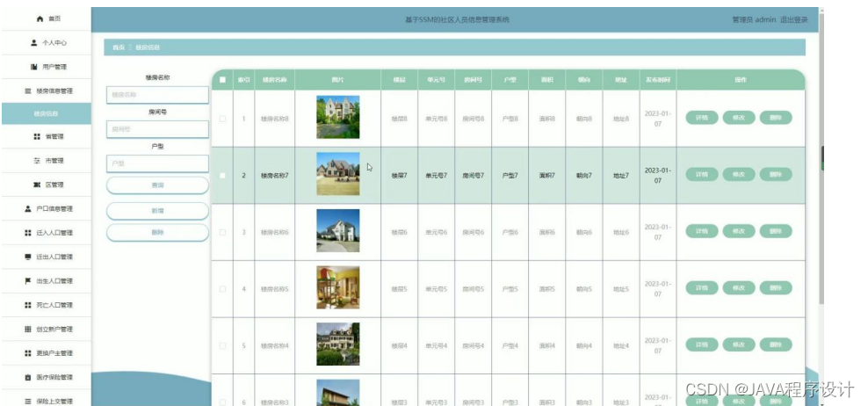Click the grid icon beside 死亡人口管理
The width and height of the screenshot is (868, 406).
coord(28,305)
